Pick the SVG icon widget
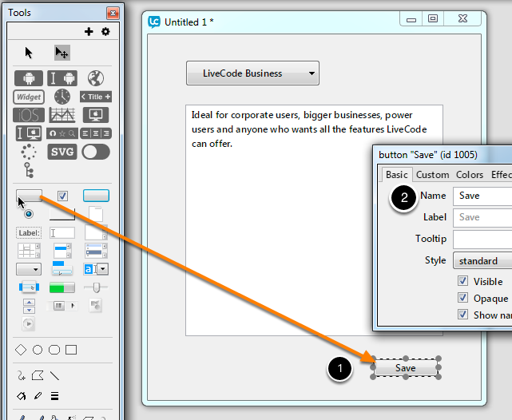 click(62, 152)
